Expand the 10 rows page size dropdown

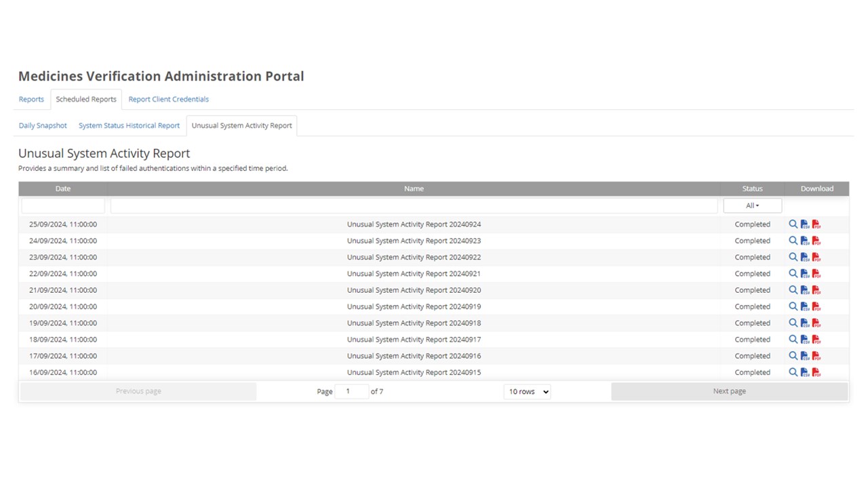(x=527, y=392)
